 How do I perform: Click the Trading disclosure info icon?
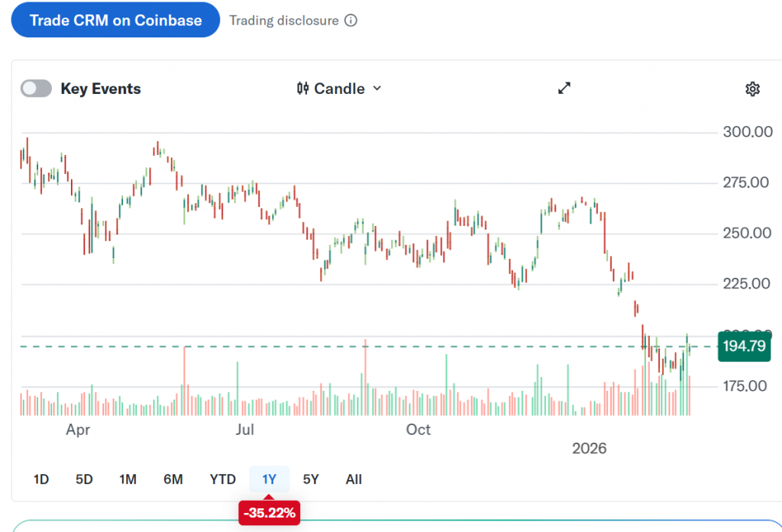(x=351, y=21)
